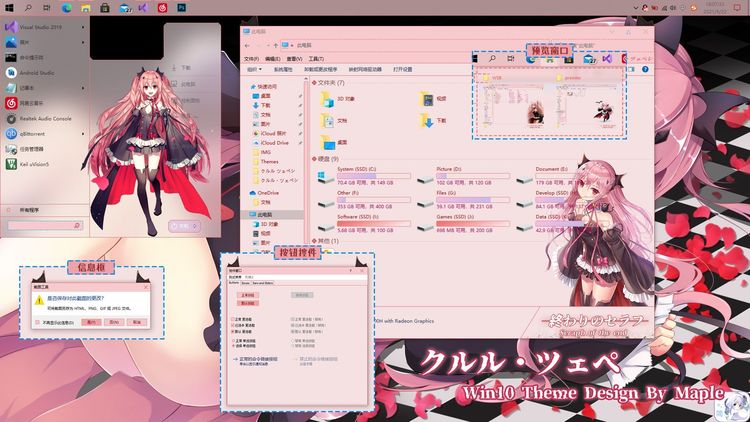Open NetEase Cloud Music from the top taskbar

[x=162, y=8]
